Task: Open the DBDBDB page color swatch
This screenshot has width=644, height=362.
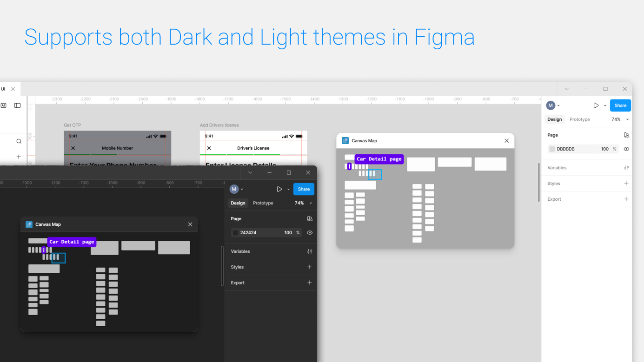Action: click(x=552, y=149)
